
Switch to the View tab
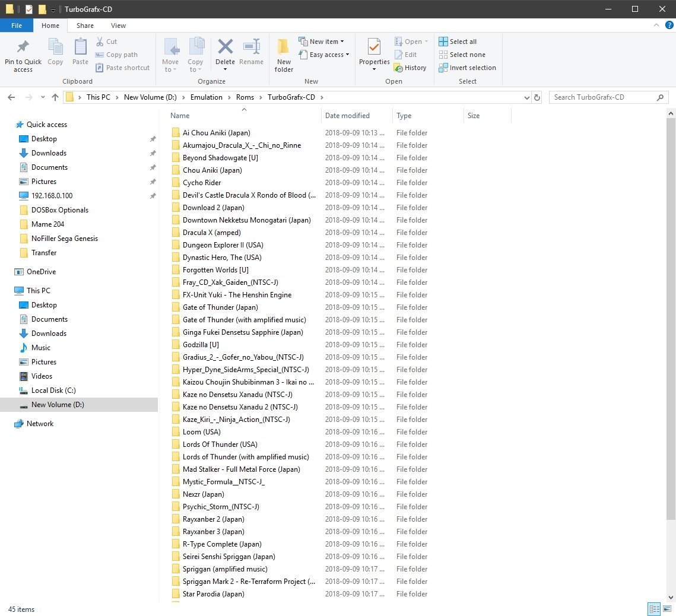tap(118, 26)
